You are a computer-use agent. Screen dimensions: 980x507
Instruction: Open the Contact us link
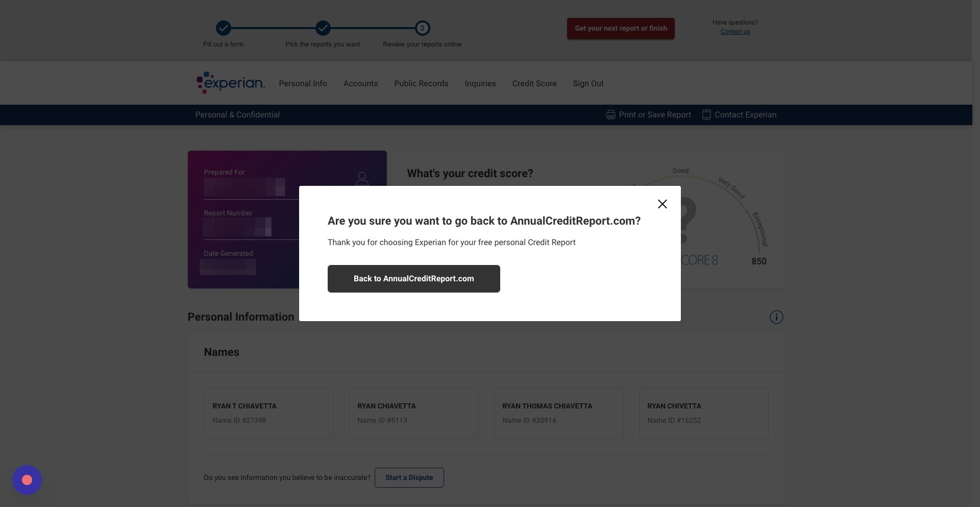[735, 32]
